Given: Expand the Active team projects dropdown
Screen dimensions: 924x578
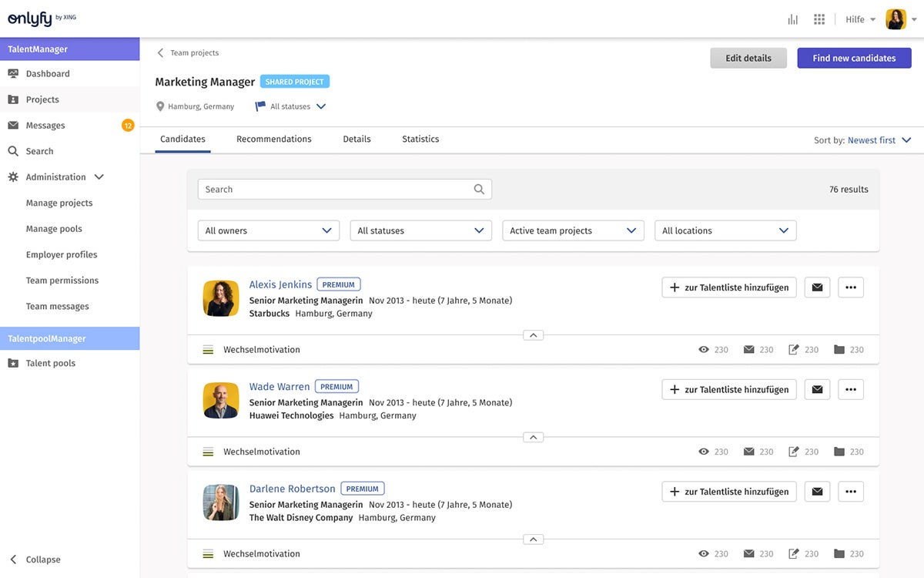Looking at the screenshot, I should click(x=573, y=230).
